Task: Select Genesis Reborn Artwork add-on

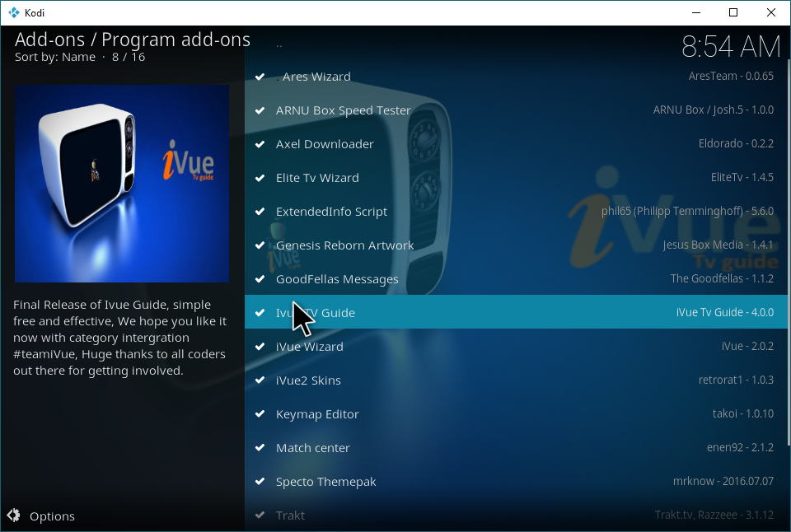Action: pos(516,245)
